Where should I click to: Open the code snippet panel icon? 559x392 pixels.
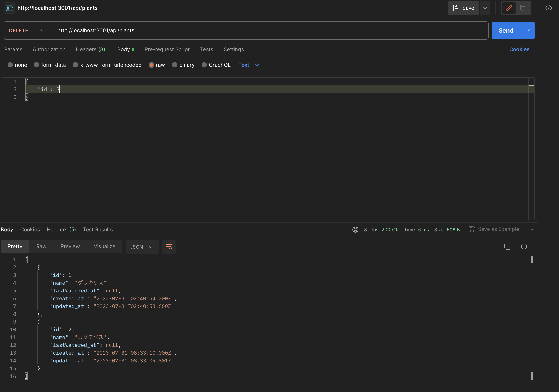pos(548,8)
